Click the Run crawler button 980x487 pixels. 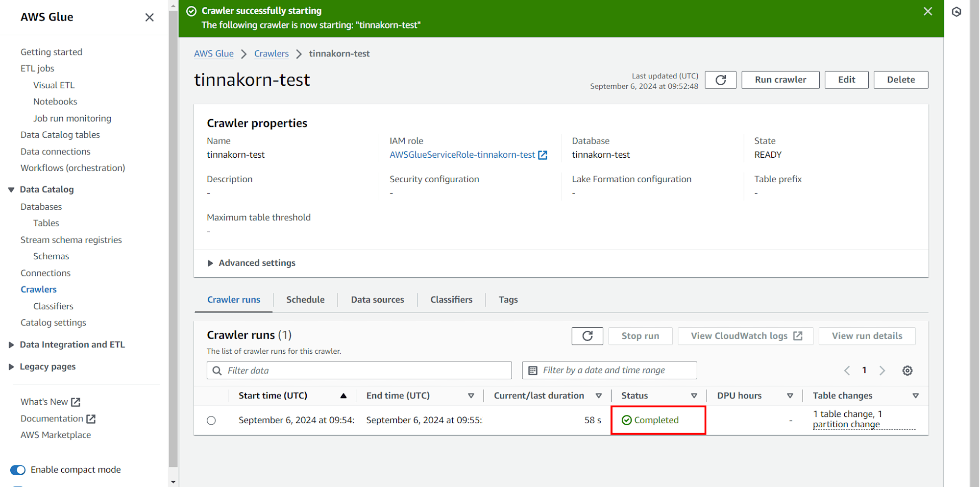780,80
